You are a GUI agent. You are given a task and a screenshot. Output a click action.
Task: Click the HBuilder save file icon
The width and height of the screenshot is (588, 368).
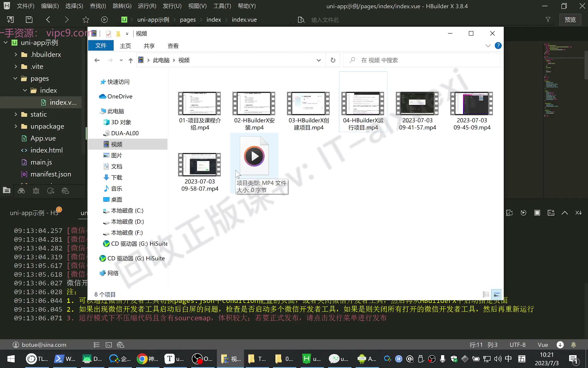pos(29,20)
